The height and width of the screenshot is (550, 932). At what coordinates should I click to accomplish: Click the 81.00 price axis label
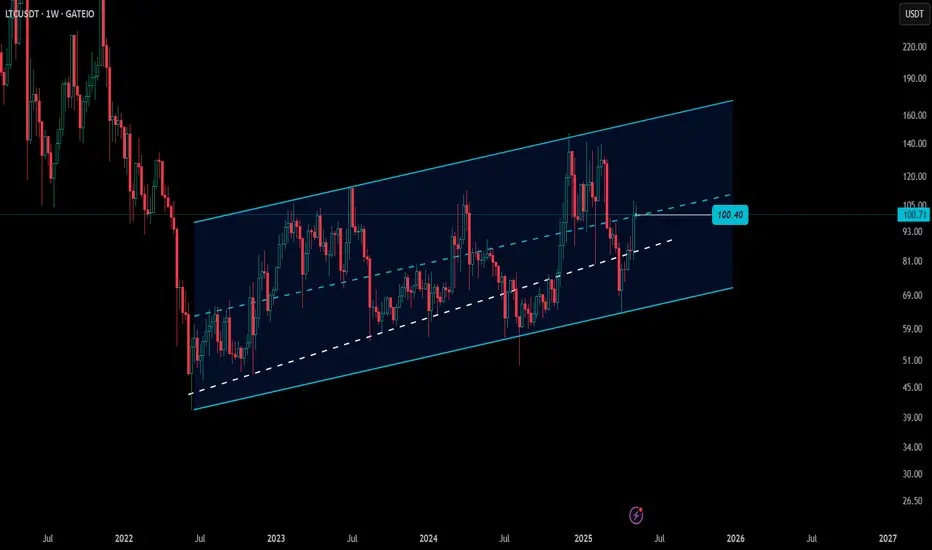tap(914, 261)
